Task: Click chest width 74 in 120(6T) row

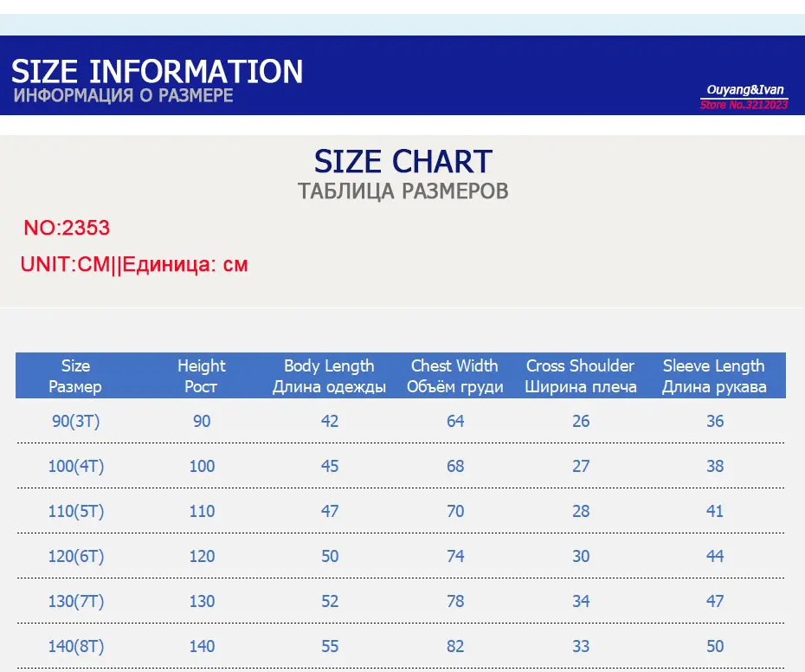Action: pyautogui.click(x=455, y=556)
